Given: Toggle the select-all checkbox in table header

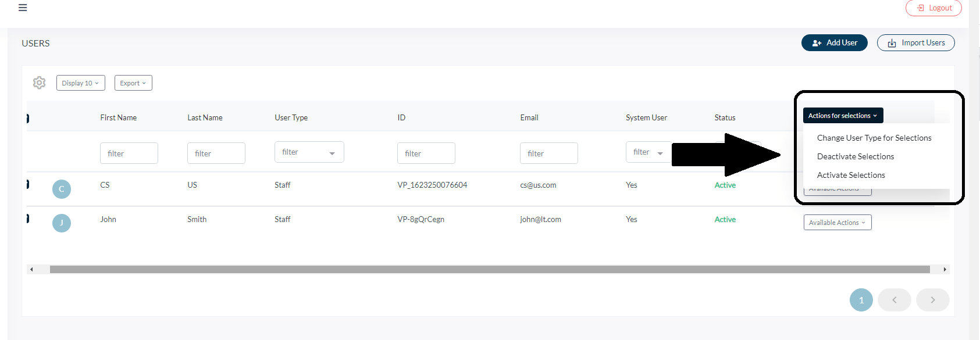Looking at the screenshot, I should coord(28,119).
